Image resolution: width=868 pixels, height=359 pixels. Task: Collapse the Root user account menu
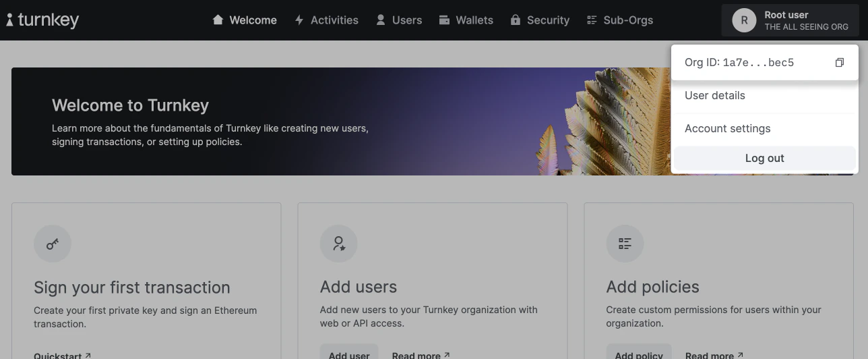(790, 20)
